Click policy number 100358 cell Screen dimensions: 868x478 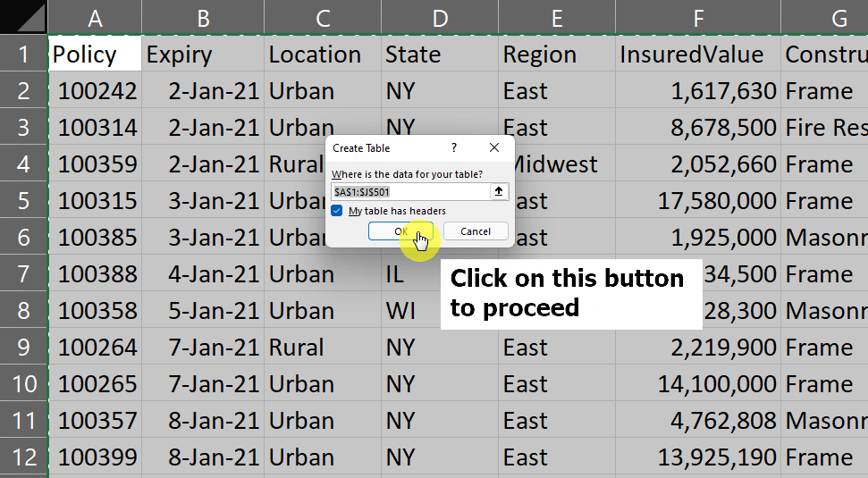(95, 310)
